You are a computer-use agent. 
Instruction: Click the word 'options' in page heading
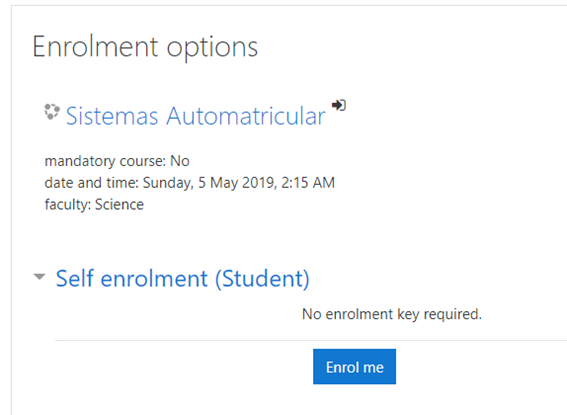(x=212, y=48)
